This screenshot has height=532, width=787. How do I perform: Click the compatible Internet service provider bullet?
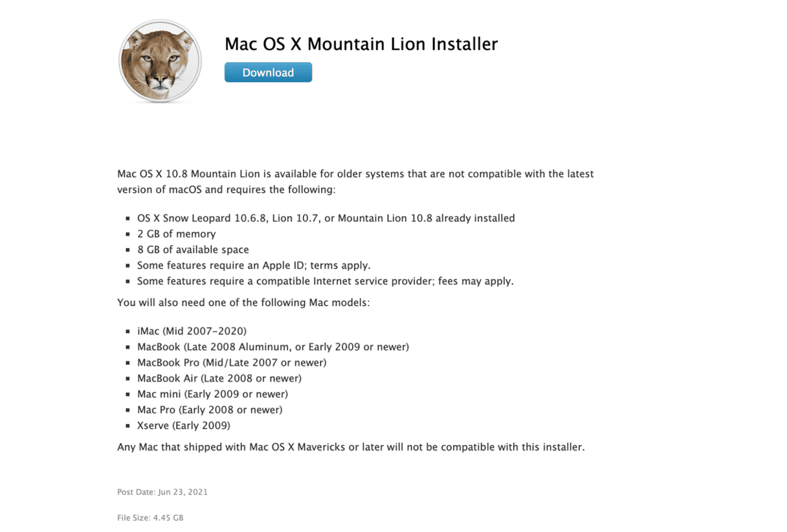[x=325, y=281]
